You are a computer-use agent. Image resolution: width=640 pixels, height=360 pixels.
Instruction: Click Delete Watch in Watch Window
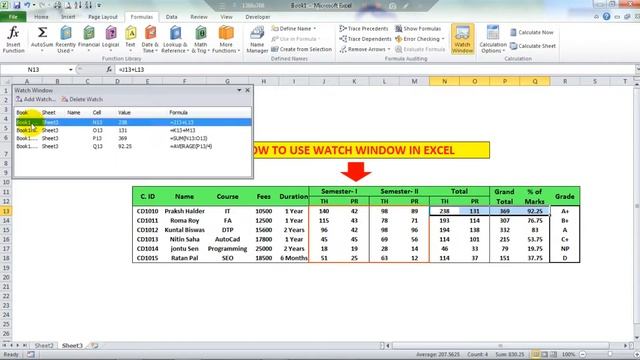pos(82,100)
